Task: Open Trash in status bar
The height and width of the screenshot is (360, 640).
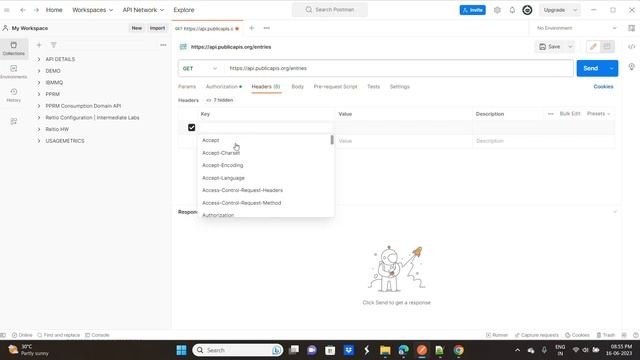Action: (606, 335)
